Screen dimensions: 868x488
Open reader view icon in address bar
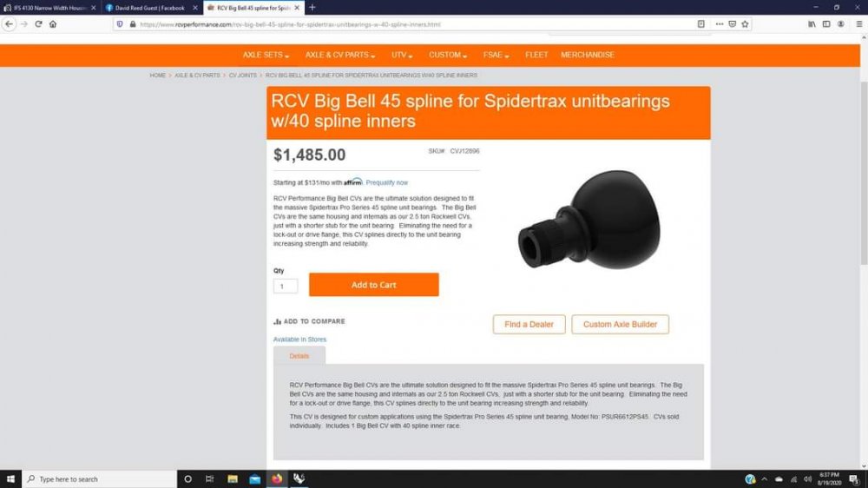point(700,23)
